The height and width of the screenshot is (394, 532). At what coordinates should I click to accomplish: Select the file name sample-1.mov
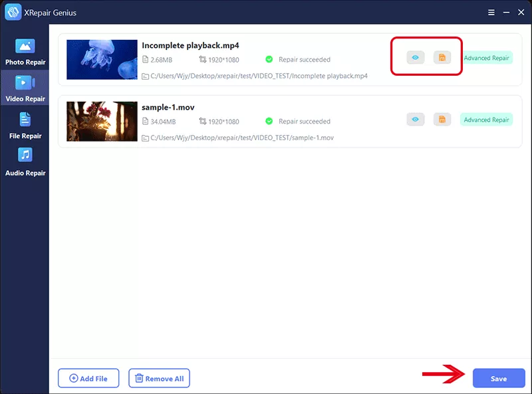[x=168, y=108]
